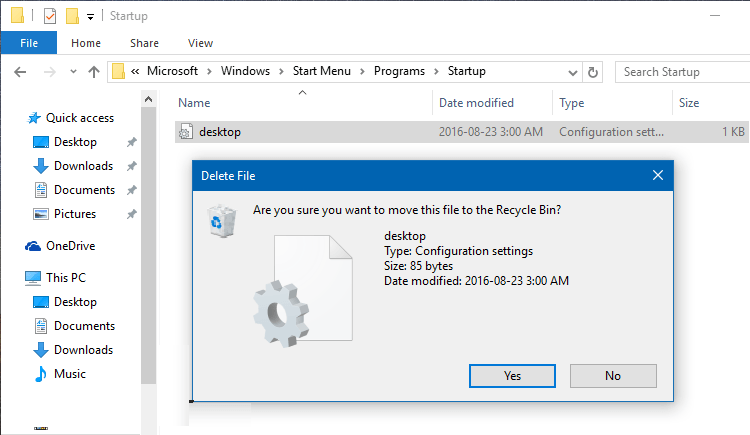
Task: Click the title bar folder icon
Action: point(17,15)
